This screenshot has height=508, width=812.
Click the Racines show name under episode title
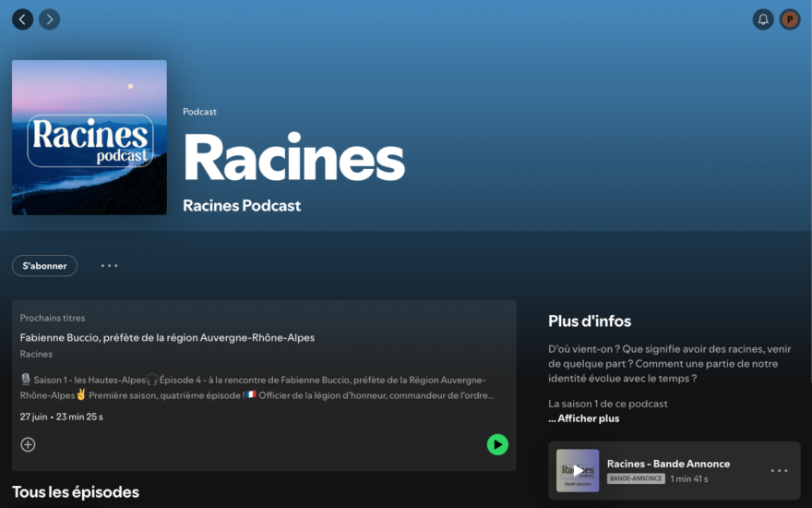click(36, 354)
